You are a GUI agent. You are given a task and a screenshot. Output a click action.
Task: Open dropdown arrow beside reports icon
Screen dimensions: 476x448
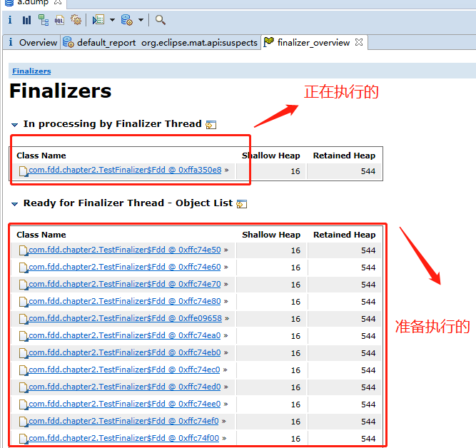(112, 20)
